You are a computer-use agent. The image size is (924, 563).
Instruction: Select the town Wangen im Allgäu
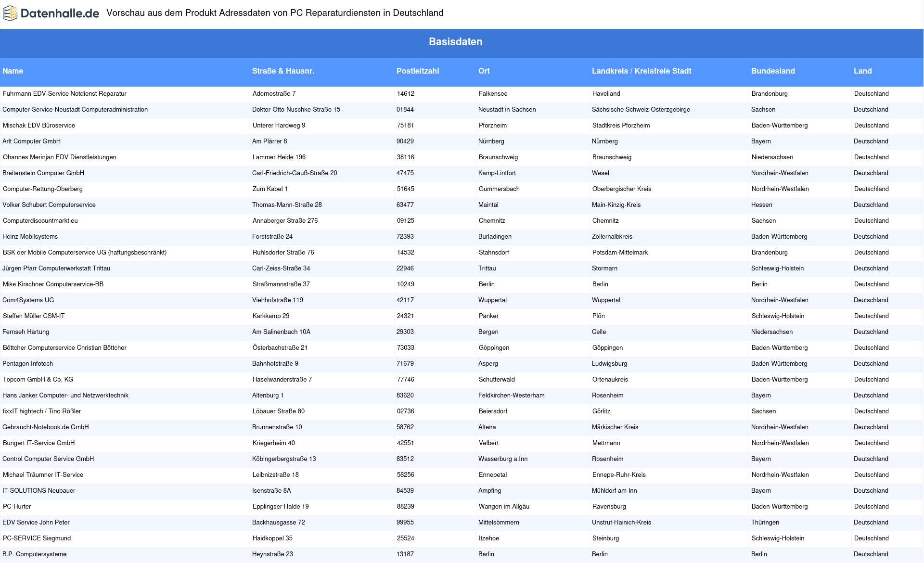[x=504, y=507]
